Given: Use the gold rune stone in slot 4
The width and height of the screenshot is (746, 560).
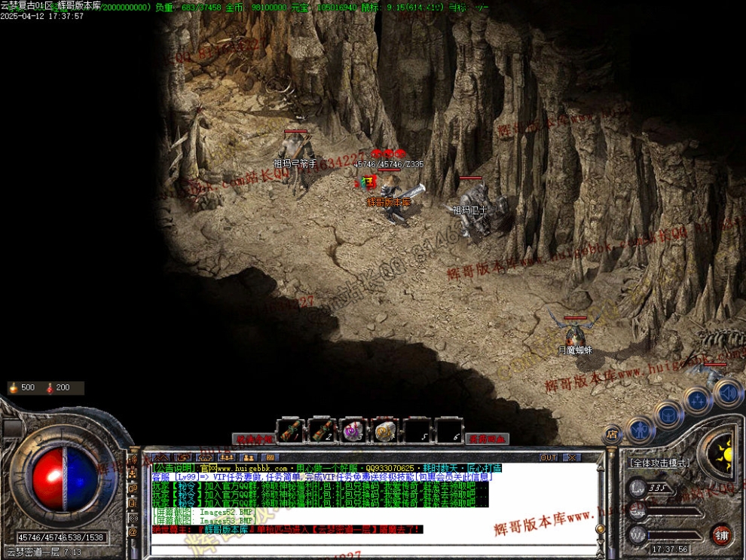Looking at the screenshot, I should point(385,430).
